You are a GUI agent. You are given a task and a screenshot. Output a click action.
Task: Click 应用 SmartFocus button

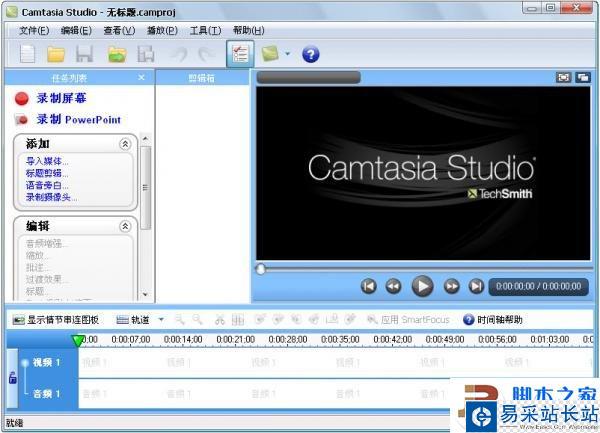point(408,320)
